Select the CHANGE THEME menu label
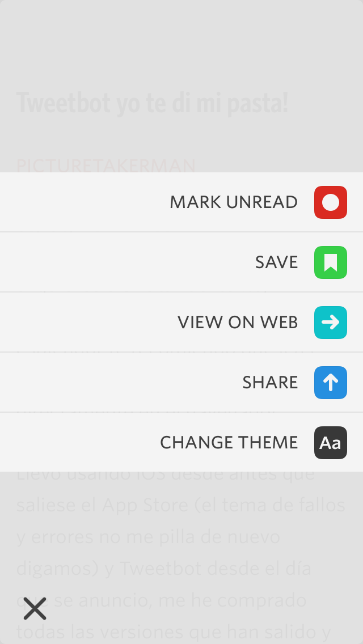The image size is (363, 644). tap(229, 443)
